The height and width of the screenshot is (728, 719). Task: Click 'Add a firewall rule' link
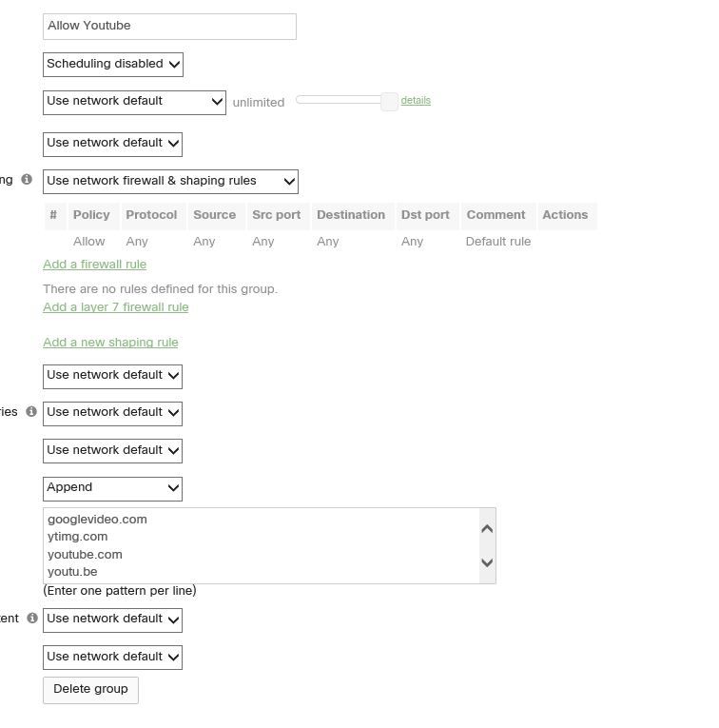(x=94, y=265)
